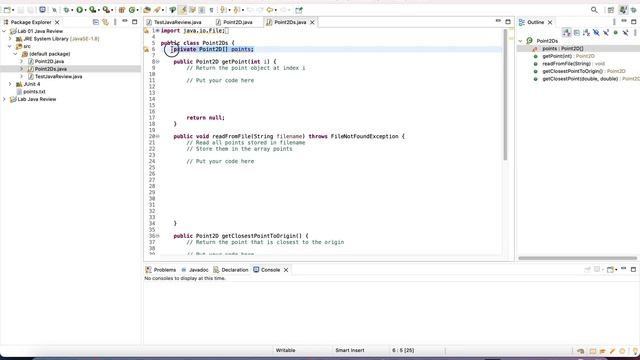Switch to the Debug perspective icon
The image size is (640, 360).
point(633,10)
